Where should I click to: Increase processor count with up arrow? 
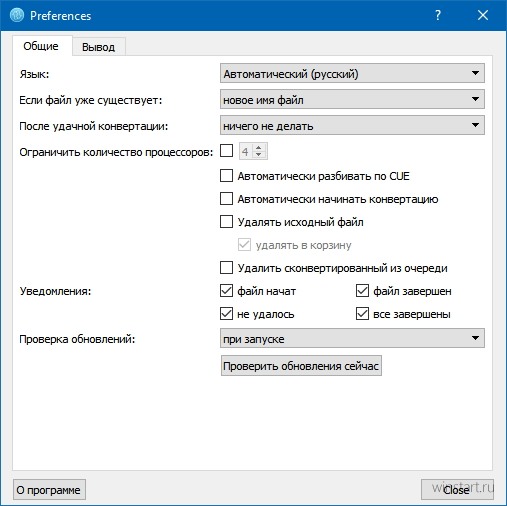258,147
